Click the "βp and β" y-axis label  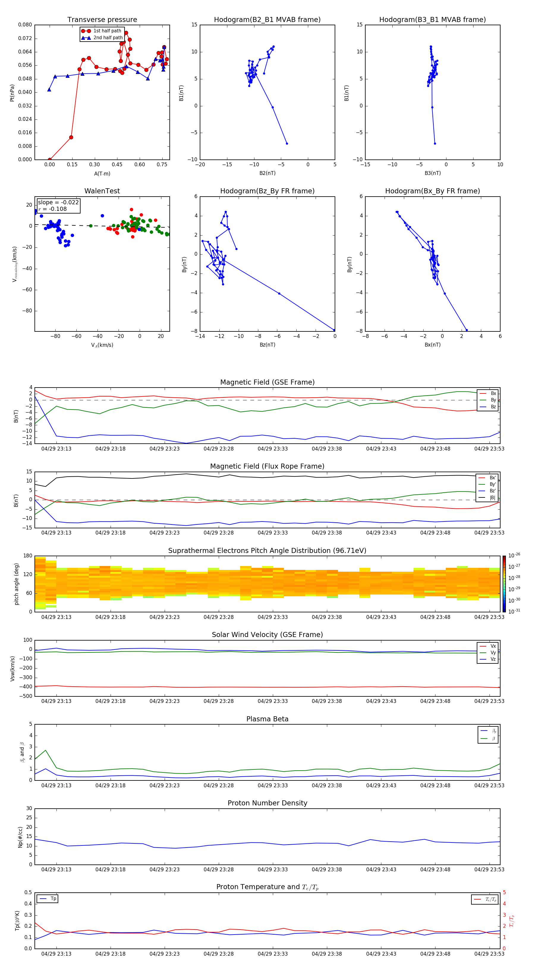pos(22,752)
